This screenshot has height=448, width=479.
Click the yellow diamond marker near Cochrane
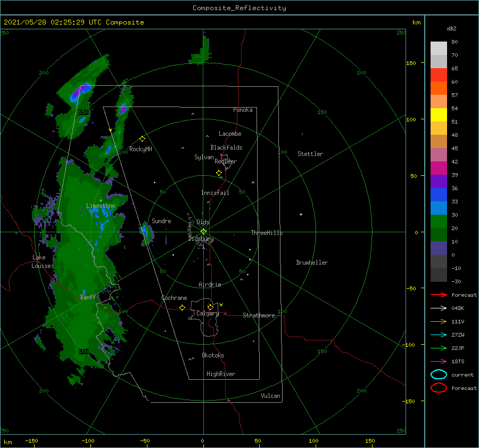182,307
